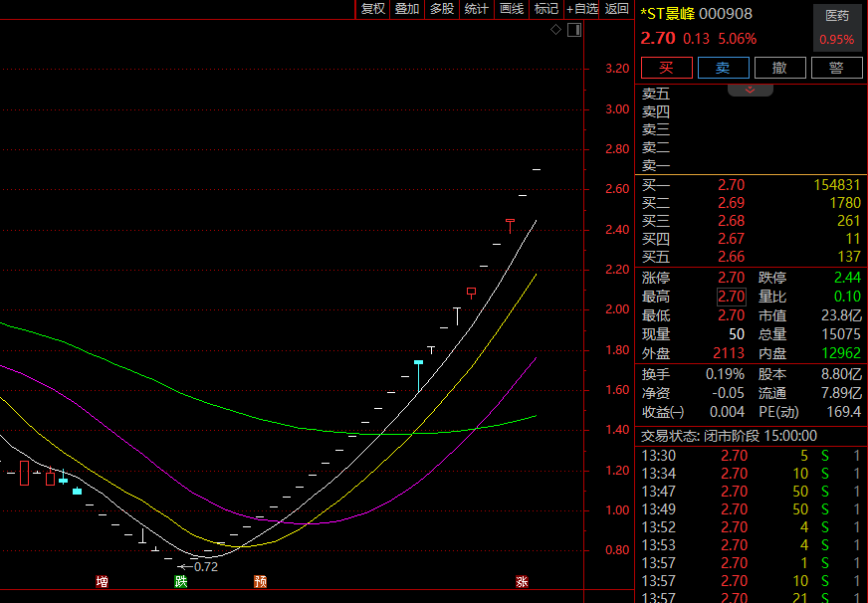The height and width of the screenshot is (603, 868).
Task: Click the red 涨 event marker
Action: [x=522, y=581]
